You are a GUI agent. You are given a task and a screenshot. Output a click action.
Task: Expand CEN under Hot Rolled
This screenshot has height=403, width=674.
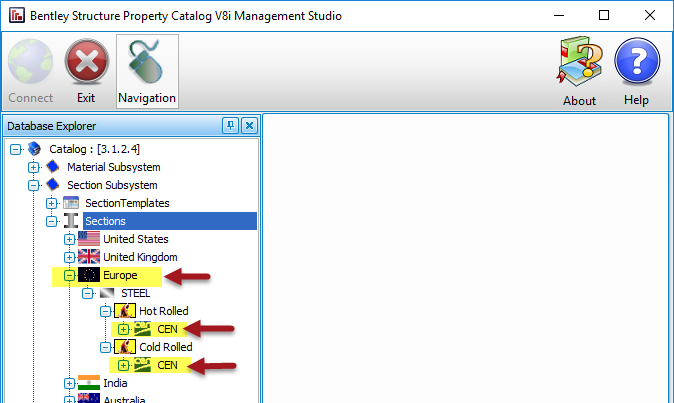coord(123,329)
